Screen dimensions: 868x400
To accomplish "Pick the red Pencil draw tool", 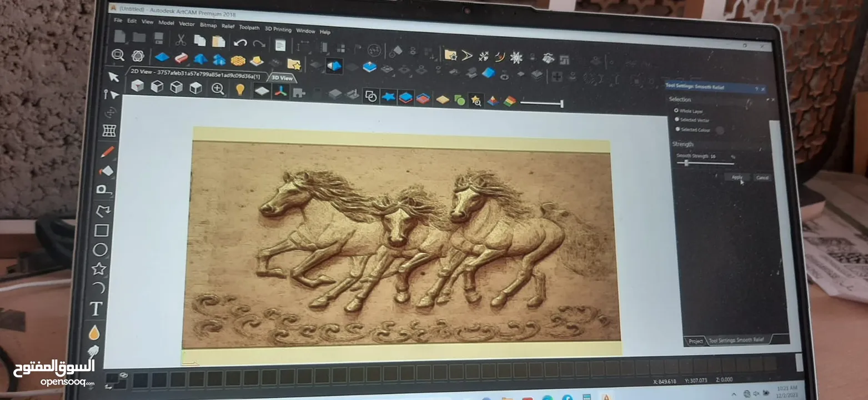I will tap(107, 152).
